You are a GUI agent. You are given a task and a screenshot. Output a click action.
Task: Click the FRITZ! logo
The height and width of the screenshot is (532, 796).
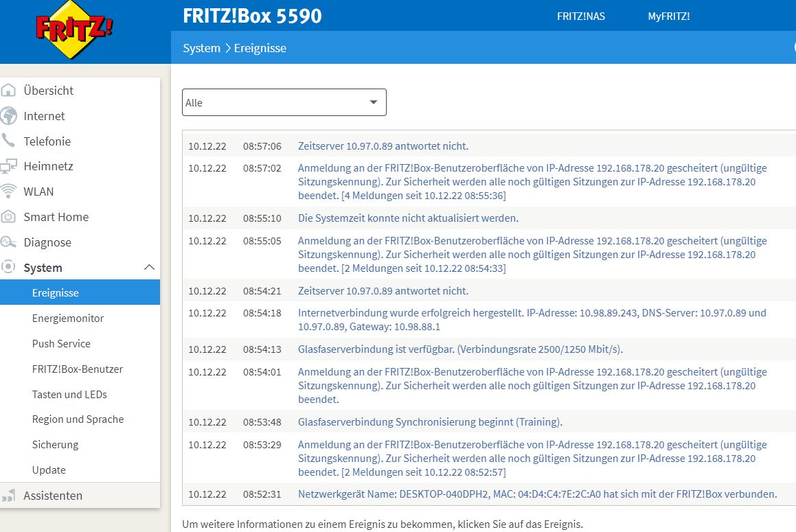tap(74, 30)
